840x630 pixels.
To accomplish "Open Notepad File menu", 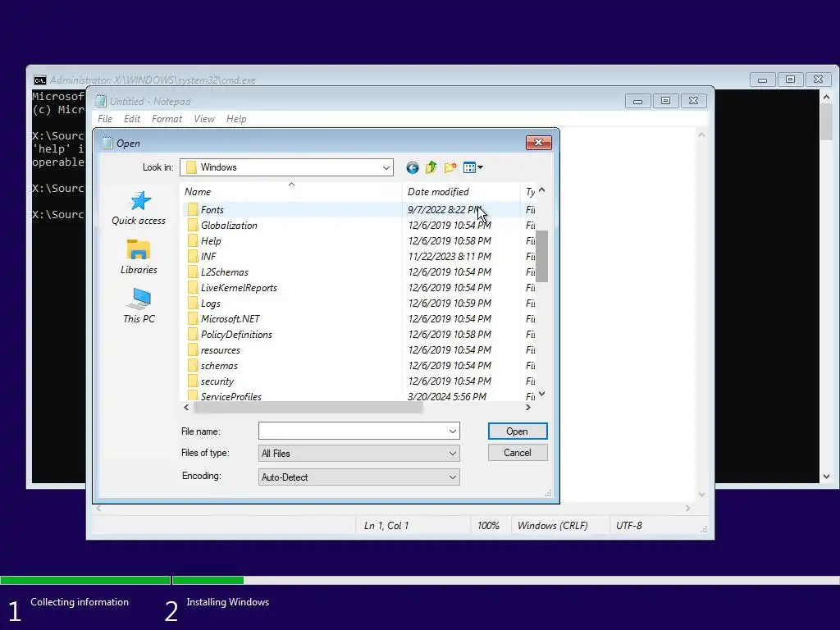I will tap(105, 119).
